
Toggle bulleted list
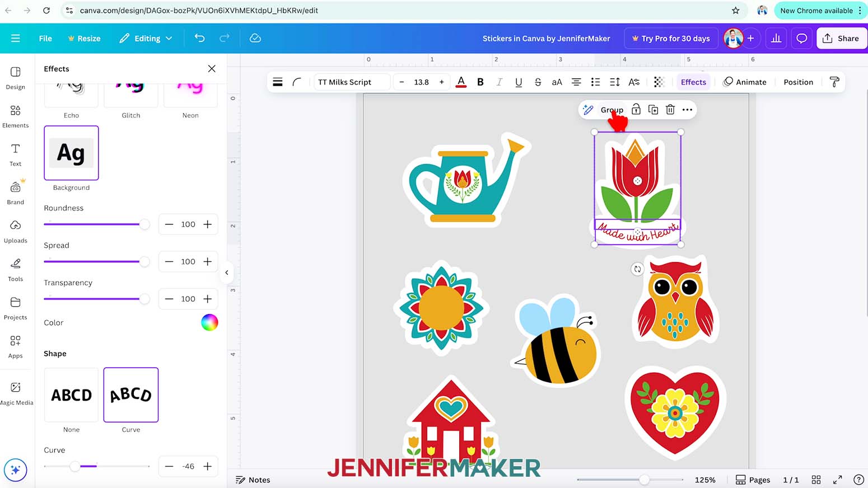595,82
